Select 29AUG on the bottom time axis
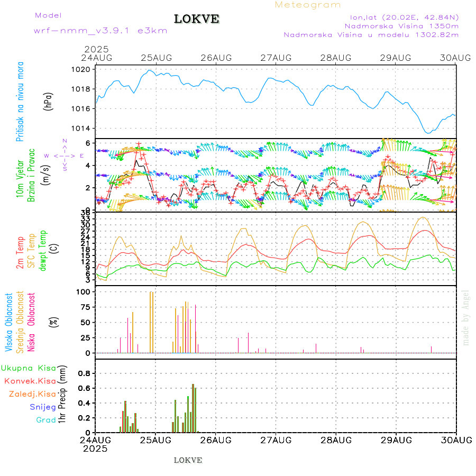 [x=396, y=440]
